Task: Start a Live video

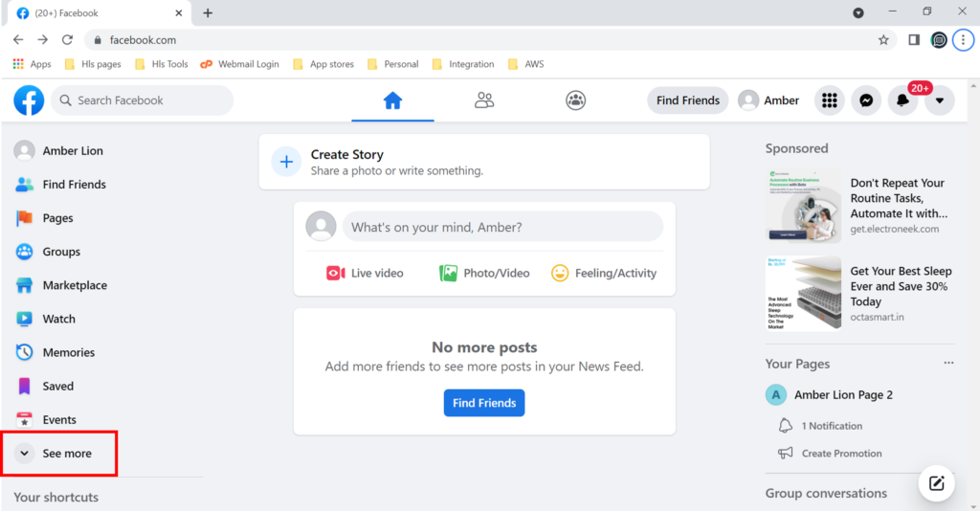Action: click(x=365, y=273)
